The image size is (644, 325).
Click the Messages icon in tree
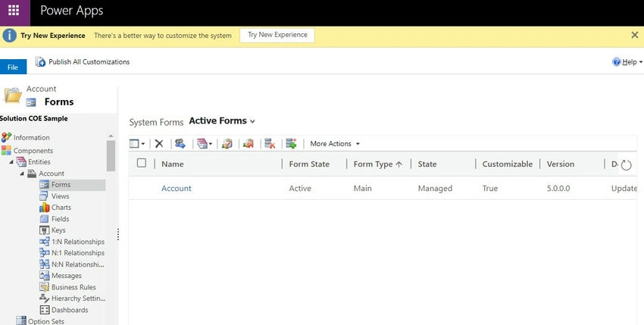tap(44, 275)
